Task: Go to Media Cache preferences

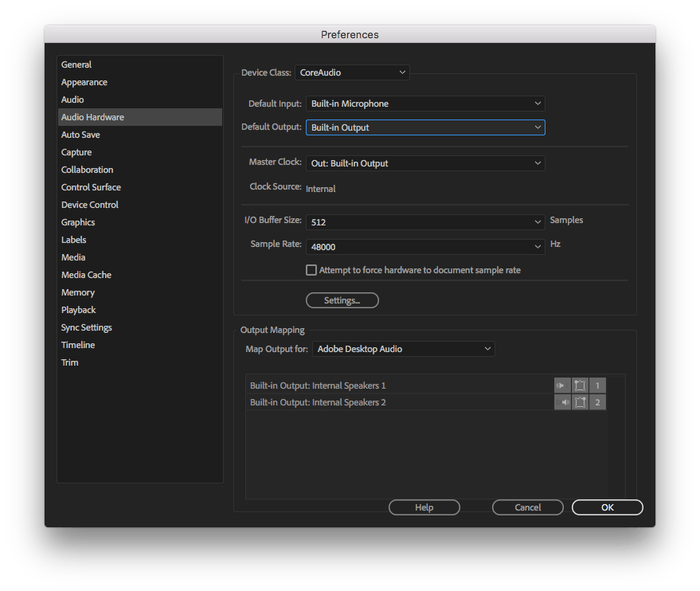Action: tap(139, 275)
